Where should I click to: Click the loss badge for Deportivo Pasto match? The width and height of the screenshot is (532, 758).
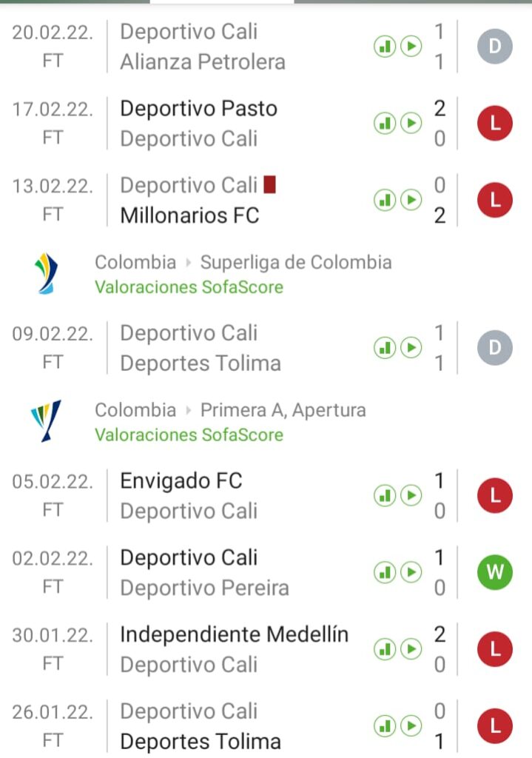(495, 123)
